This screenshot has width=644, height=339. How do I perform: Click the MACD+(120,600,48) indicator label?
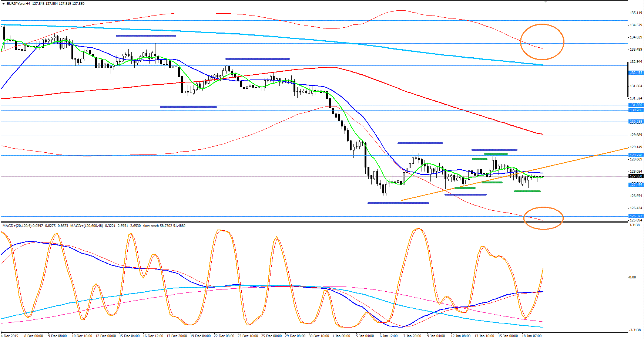87,226
